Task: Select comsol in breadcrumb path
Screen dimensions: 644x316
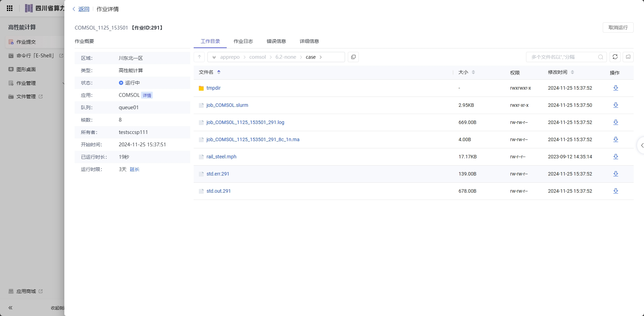Action: click(x=258, y=57)
